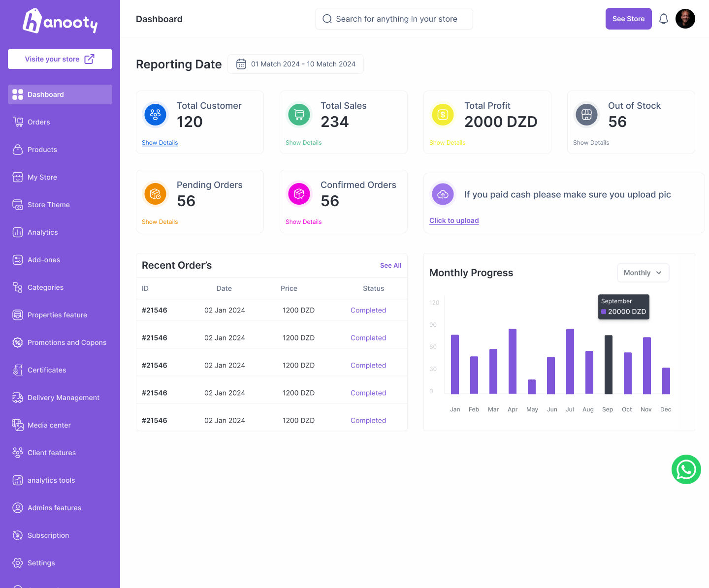The image size is (709, 588).
Task: Open the reporting date range picker
Action: (295, 64)
